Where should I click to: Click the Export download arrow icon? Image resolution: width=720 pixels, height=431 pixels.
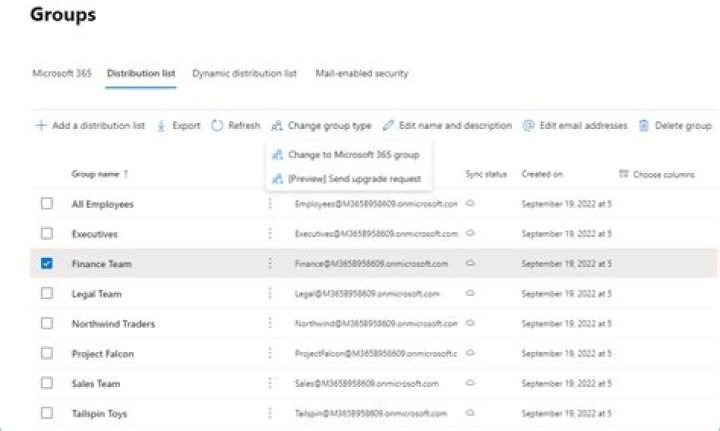[161, 126]
